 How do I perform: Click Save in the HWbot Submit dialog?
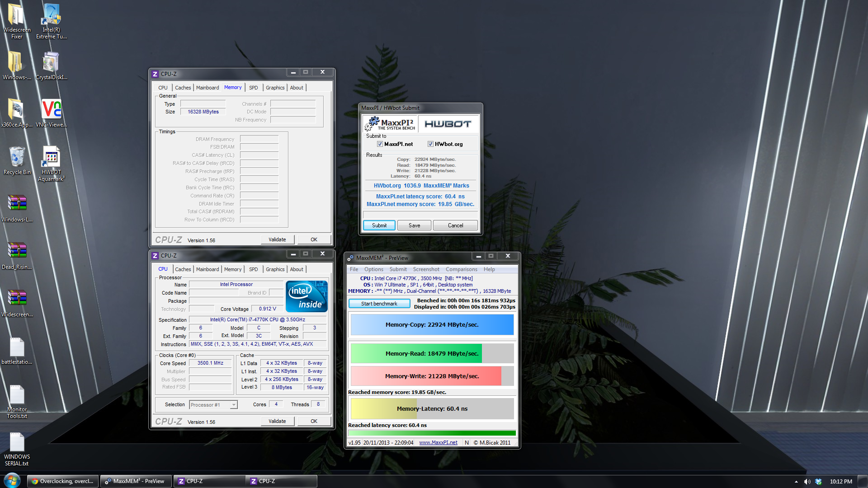click(414, 225)
